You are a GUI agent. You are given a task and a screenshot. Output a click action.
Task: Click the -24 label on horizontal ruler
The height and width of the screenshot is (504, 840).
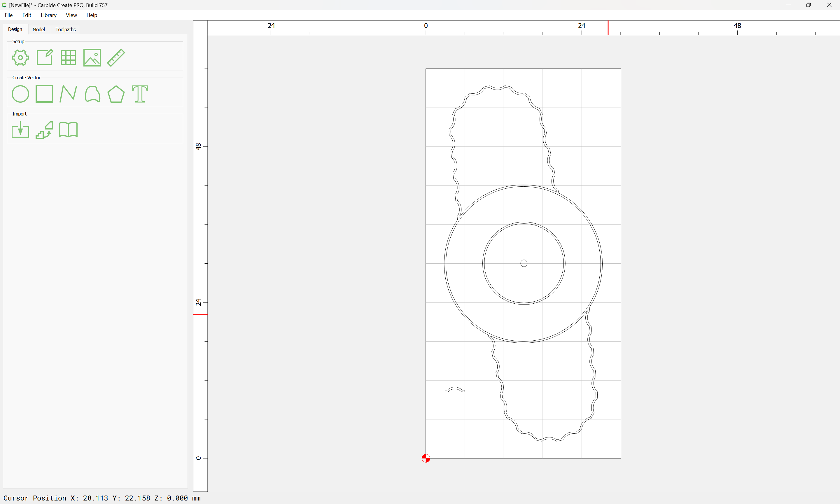coord(270,25)
